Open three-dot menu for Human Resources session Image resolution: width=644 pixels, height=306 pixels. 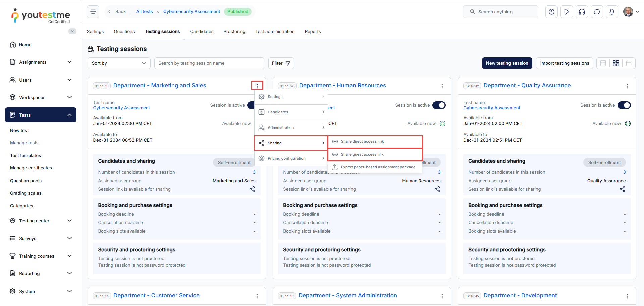442,86
